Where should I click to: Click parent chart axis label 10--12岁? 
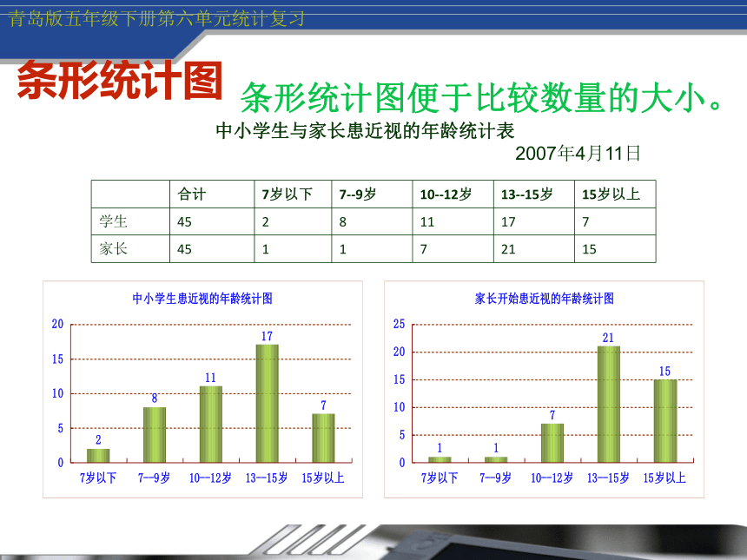point(552,478)
